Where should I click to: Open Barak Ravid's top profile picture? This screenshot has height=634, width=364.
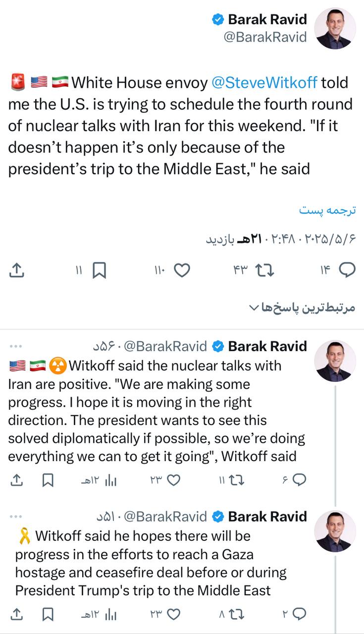[x=336, y=28]
